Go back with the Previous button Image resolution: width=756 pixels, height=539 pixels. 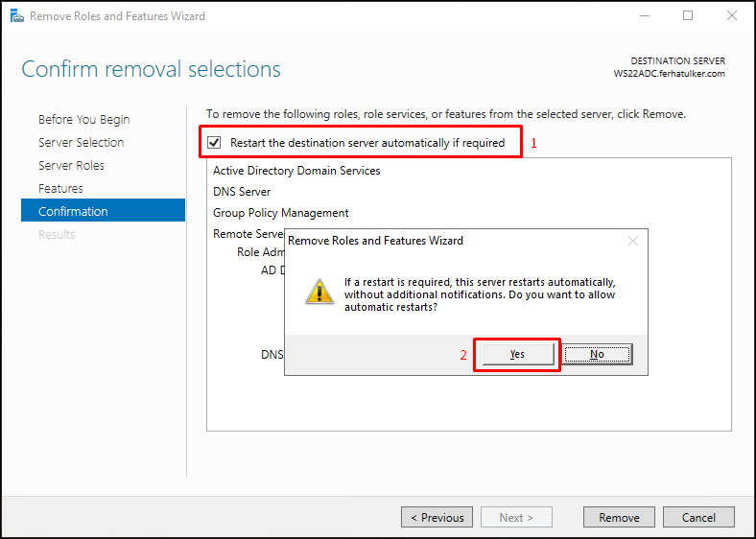437,517
